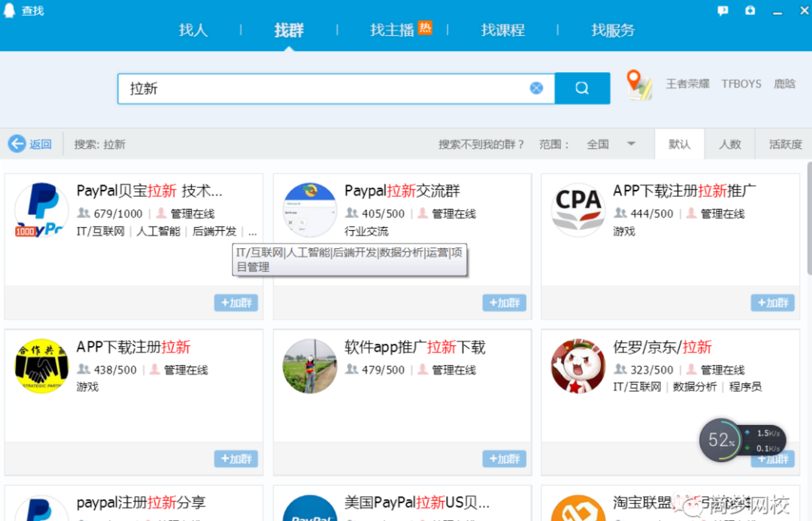Image resolution: width=812 pixels, height=521 pixels.
Task: Open the paypal注册拉新分享 title
Action: click(141, 502)
